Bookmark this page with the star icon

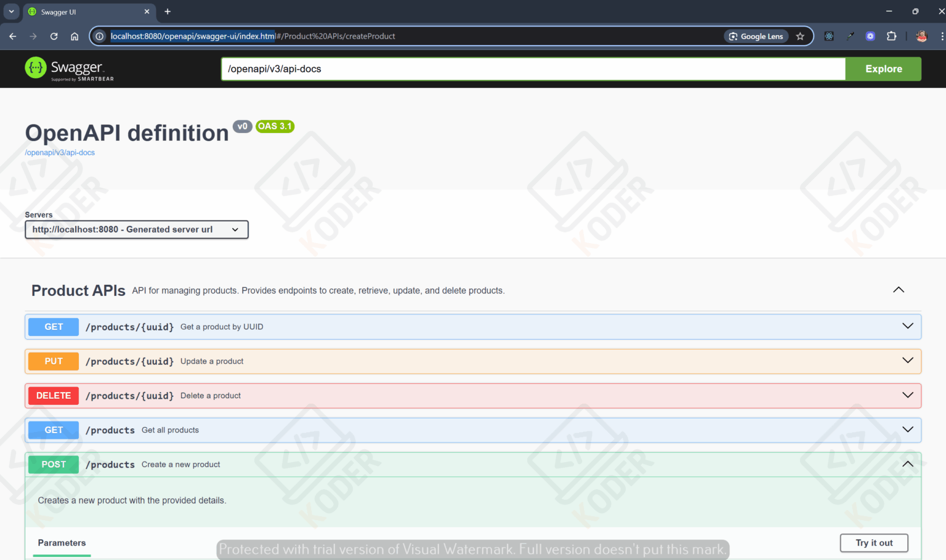tap(800, 36)
